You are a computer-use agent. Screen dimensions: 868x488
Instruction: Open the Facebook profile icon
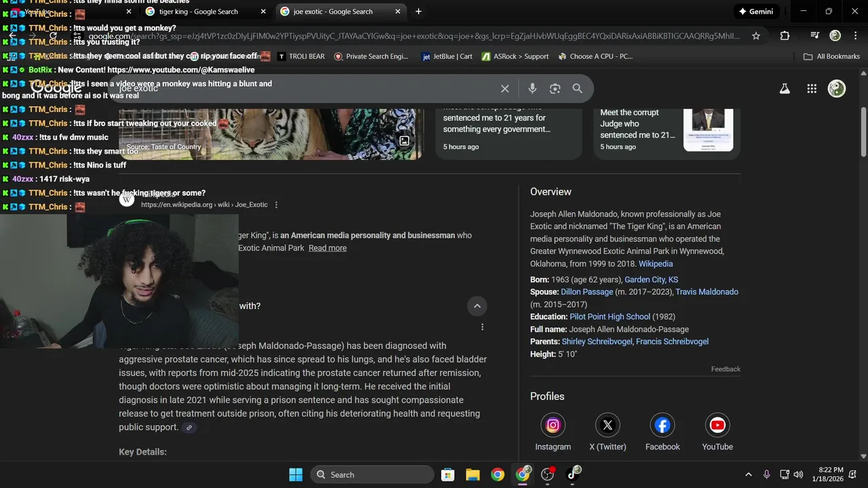pos(663,426)
